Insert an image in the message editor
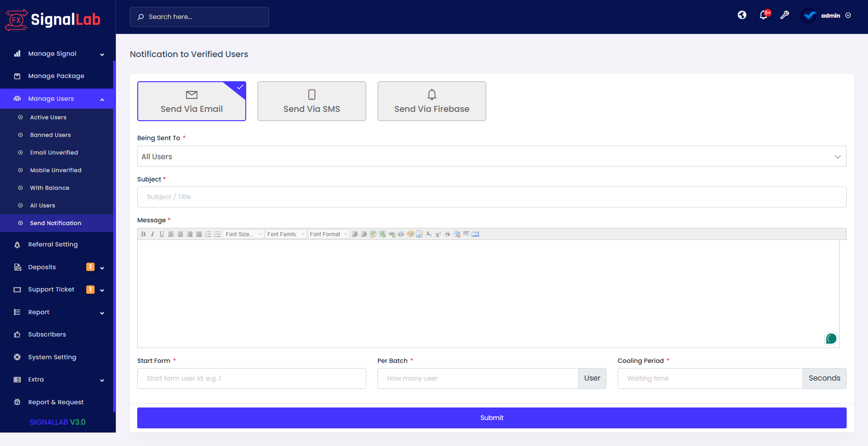Screen dimensions: 868x446 coord(383,234)
